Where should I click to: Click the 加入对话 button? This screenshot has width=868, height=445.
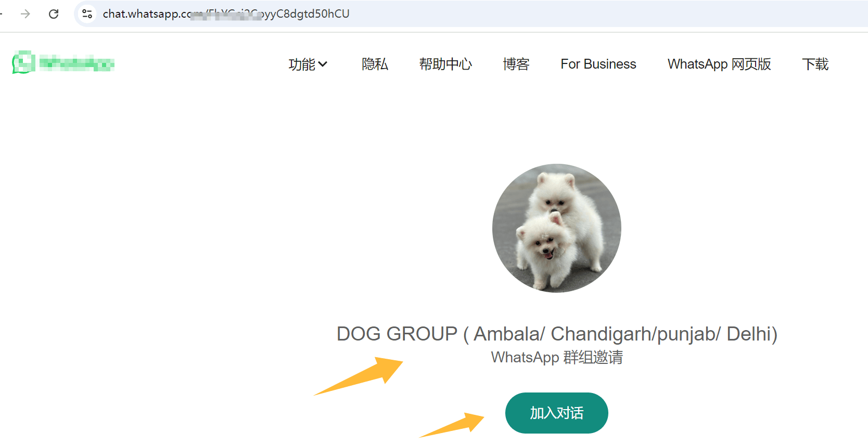coord(556,413)
